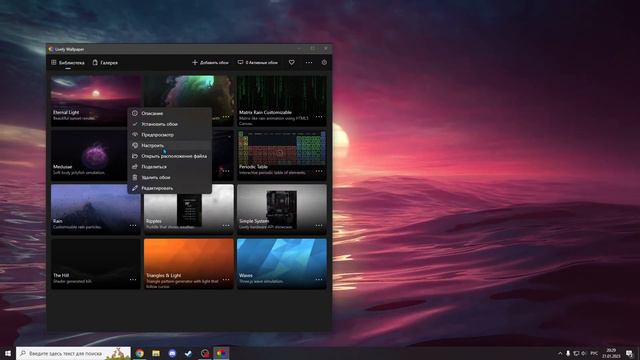640x360 pixels.
Task: Open the three-dots menu on Matrix Rain card
Action: [319, 117]
